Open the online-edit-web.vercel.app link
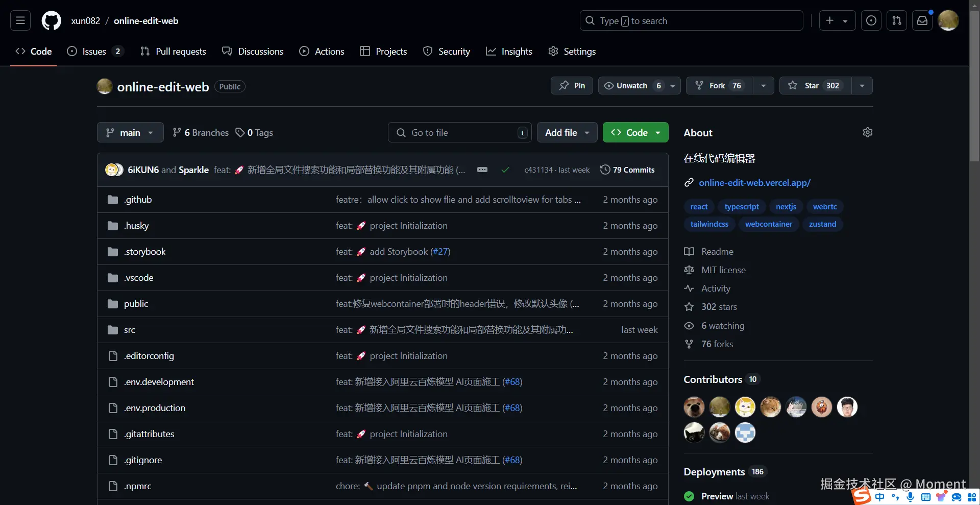This screenshot has width=980, height=505. 754,182
